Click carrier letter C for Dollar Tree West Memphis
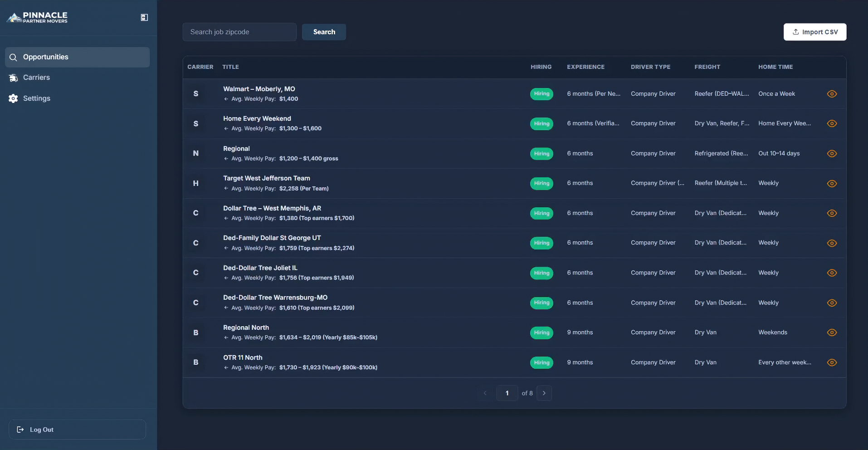The width and height of the screenshot is (868, 450). 196,213
